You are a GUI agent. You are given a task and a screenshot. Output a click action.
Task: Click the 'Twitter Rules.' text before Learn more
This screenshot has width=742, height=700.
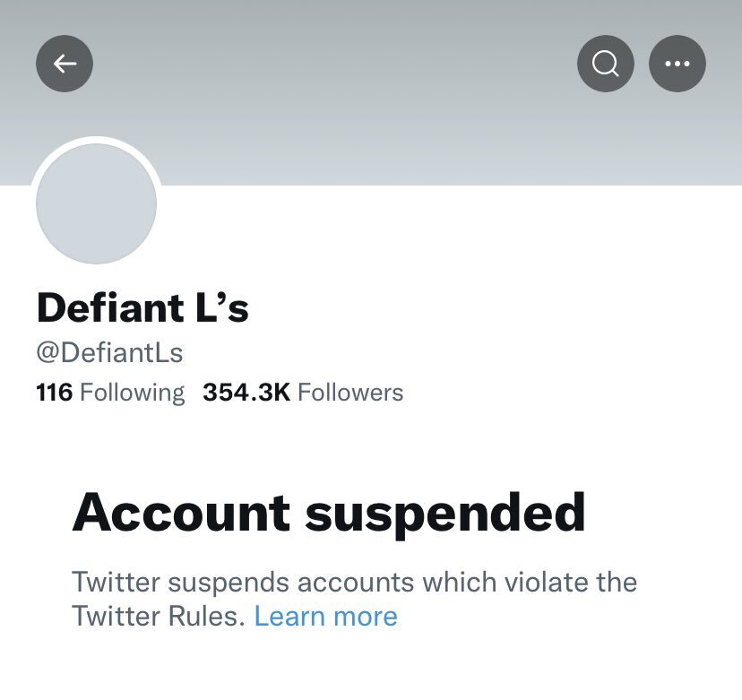pyautogui.click(x=158, y=616)
